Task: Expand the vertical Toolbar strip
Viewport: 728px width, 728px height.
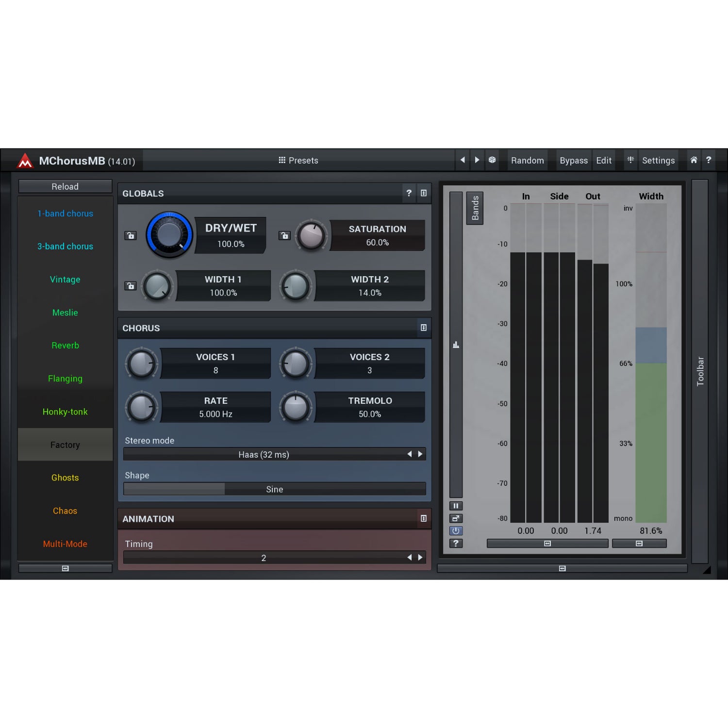Action: tap(700, 371)
